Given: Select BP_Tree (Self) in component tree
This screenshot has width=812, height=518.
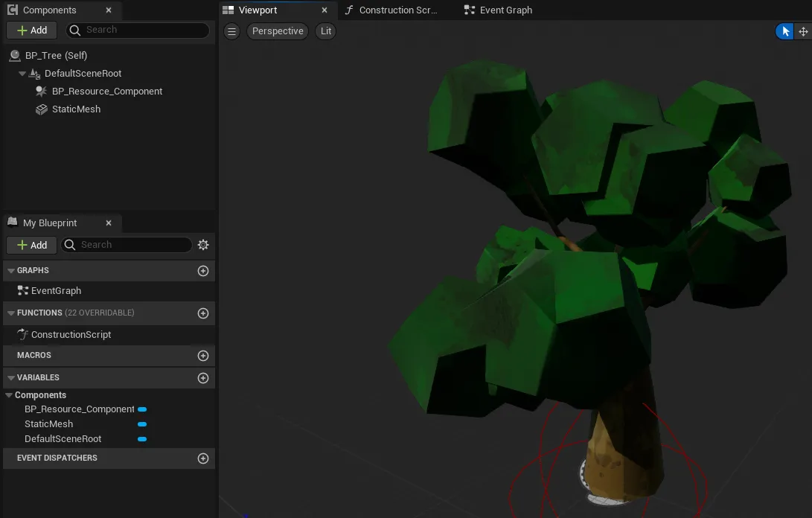Looking at the screenshot, I should (x=56, y=55).
